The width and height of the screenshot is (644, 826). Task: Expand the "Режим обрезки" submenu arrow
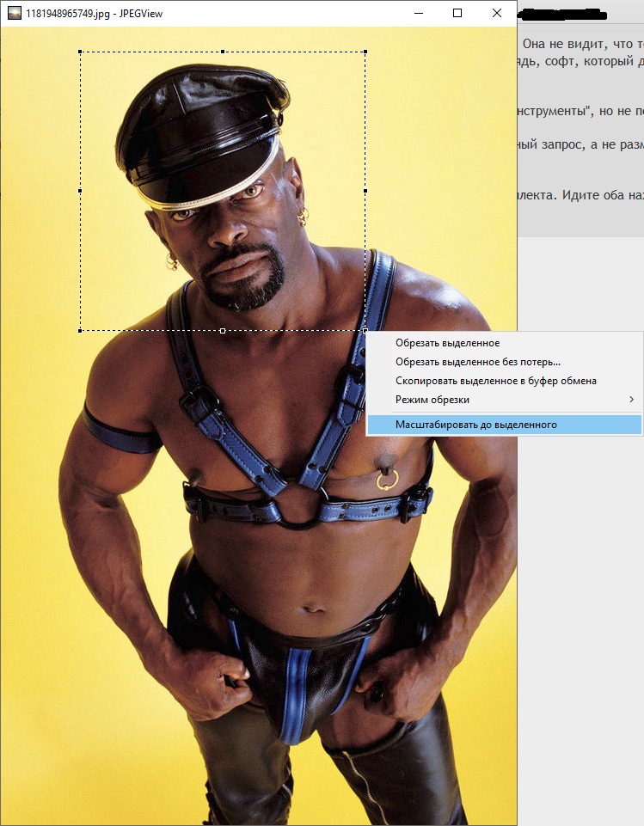[631, 400]
